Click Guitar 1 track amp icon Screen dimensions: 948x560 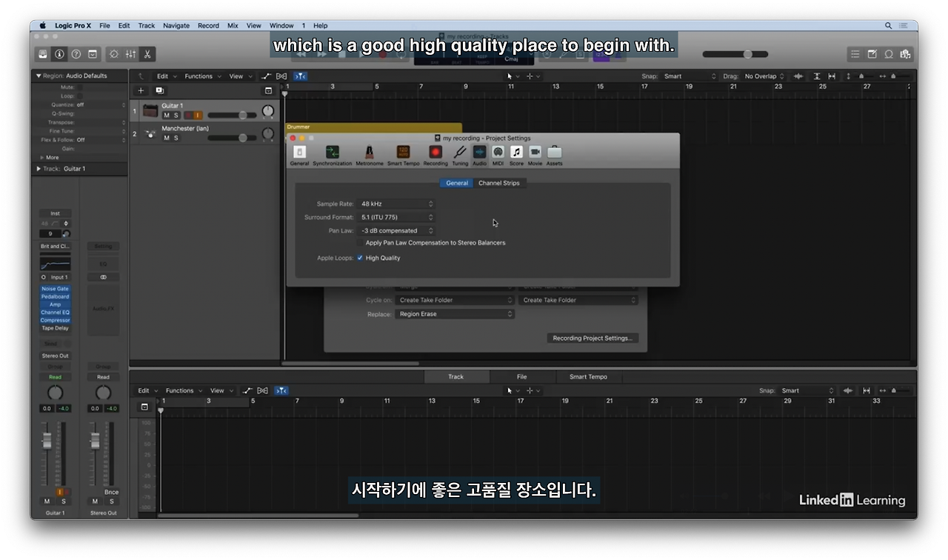150,111
